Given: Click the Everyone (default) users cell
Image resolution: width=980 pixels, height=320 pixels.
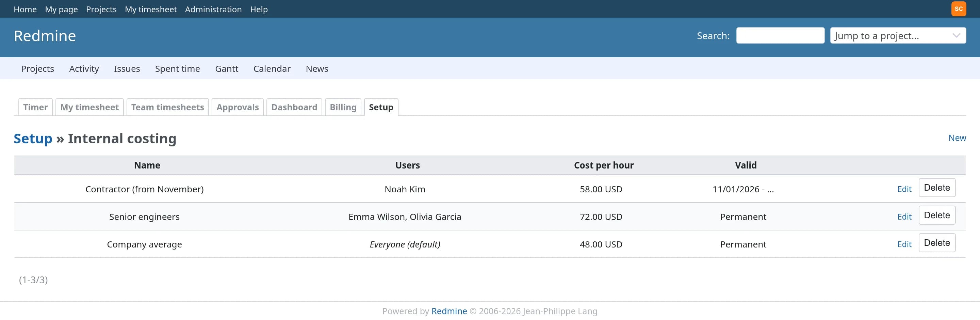Looking at the screenshot, I should click(405, 244).
